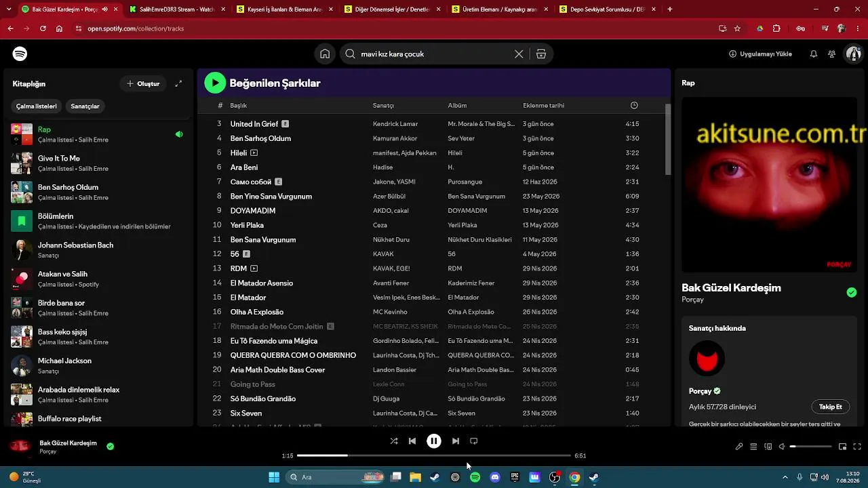Clear the search text with the X icon
The image size is (868, 488).
(519, 54)
